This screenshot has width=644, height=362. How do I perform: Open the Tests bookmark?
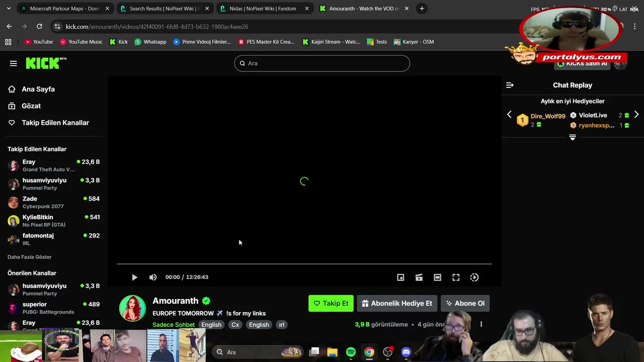[377, 42]
